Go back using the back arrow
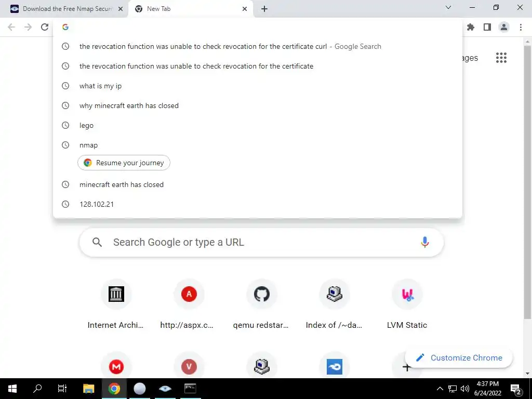 click(11, 27)
